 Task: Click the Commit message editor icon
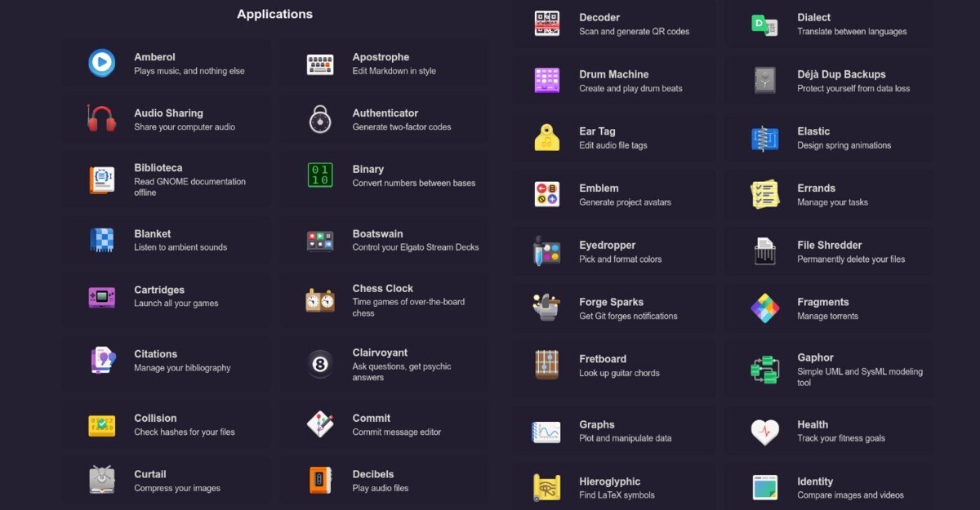[320, 424]
